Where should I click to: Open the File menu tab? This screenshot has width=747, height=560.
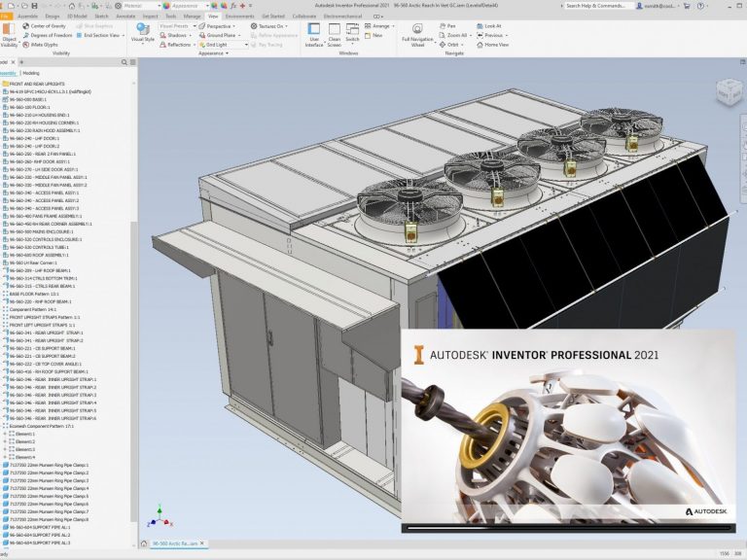pos(5,17)
